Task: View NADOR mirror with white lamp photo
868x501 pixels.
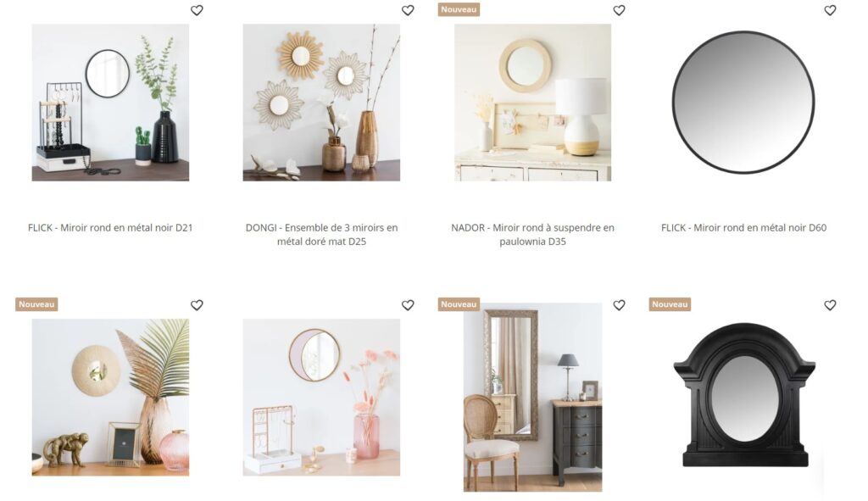Action: point(532,103)
